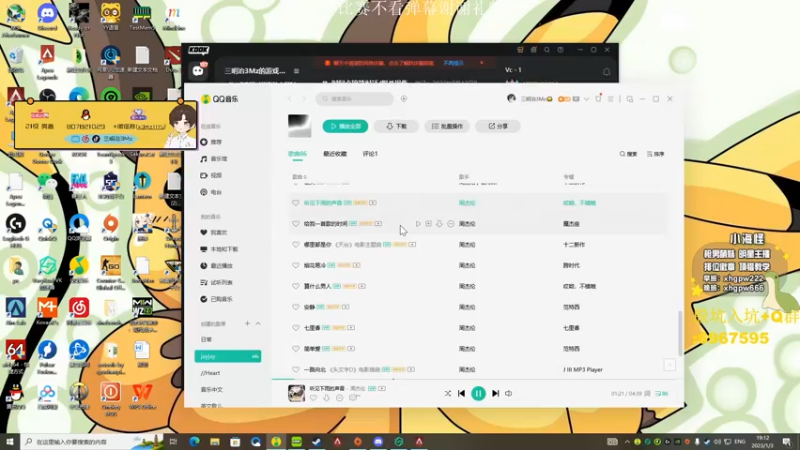Collapse the created playlists section chevron

[x=258, y=323]
